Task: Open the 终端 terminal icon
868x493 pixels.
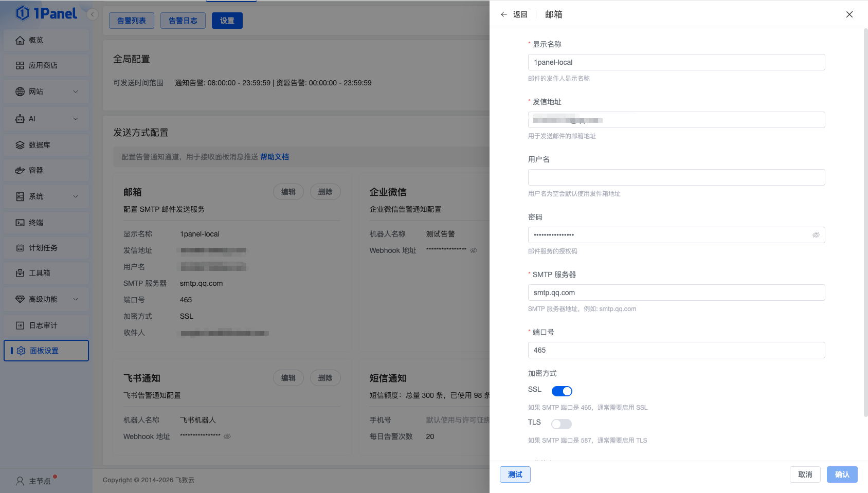Action: [x=20, y=223]
